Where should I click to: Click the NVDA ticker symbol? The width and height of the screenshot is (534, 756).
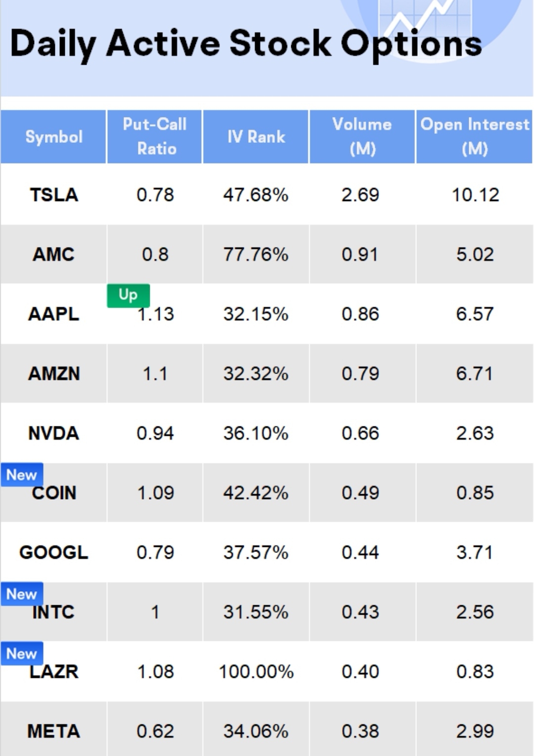coord(53,433)
